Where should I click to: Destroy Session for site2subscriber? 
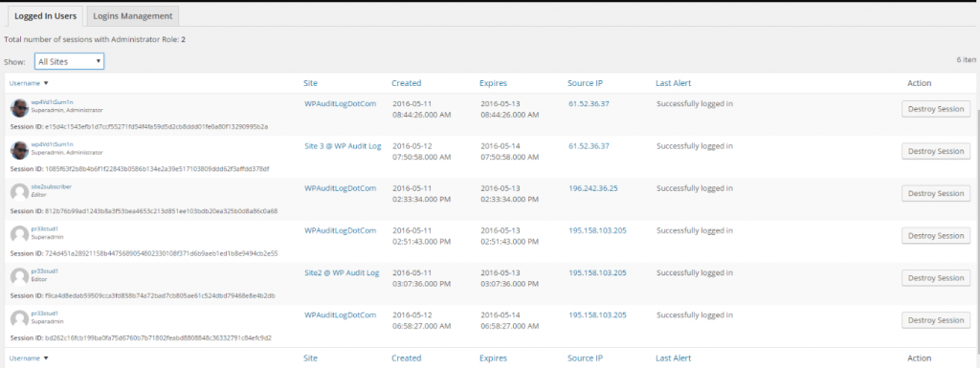coord(936,193)
